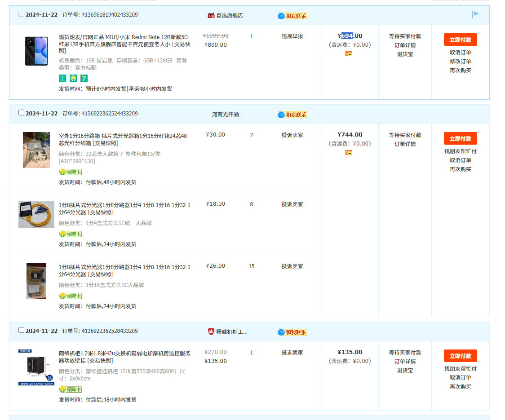Screen dimensions: 505x420
Task: Click the green 正 badge under the Redmi phone
Action: point(62,78)
